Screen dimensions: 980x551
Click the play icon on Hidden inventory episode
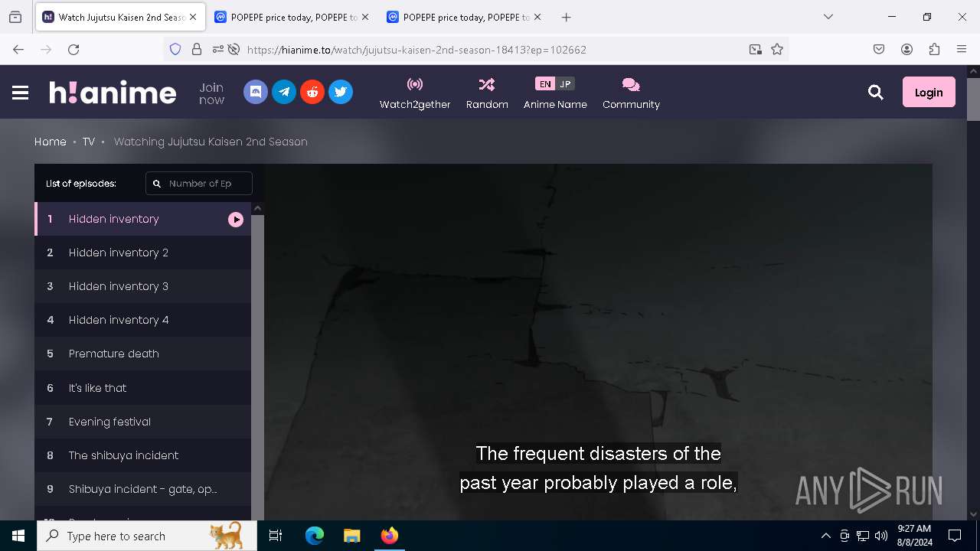click(236, 220)
